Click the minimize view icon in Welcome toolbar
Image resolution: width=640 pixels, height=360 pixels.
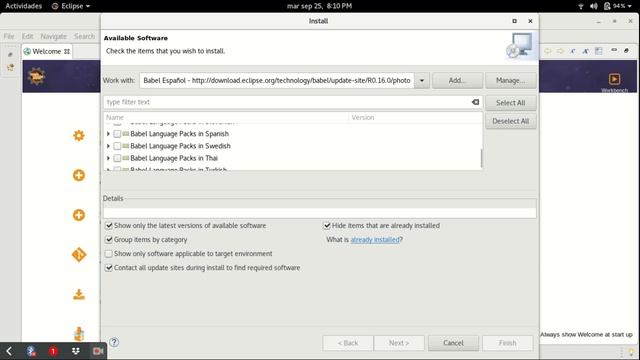(x=614, y=50)
